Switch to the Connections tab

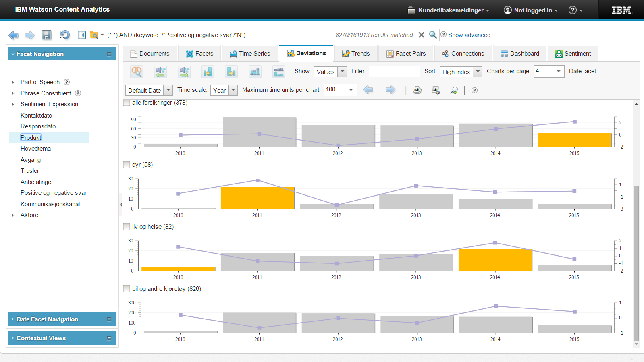[x=463, y=54]
